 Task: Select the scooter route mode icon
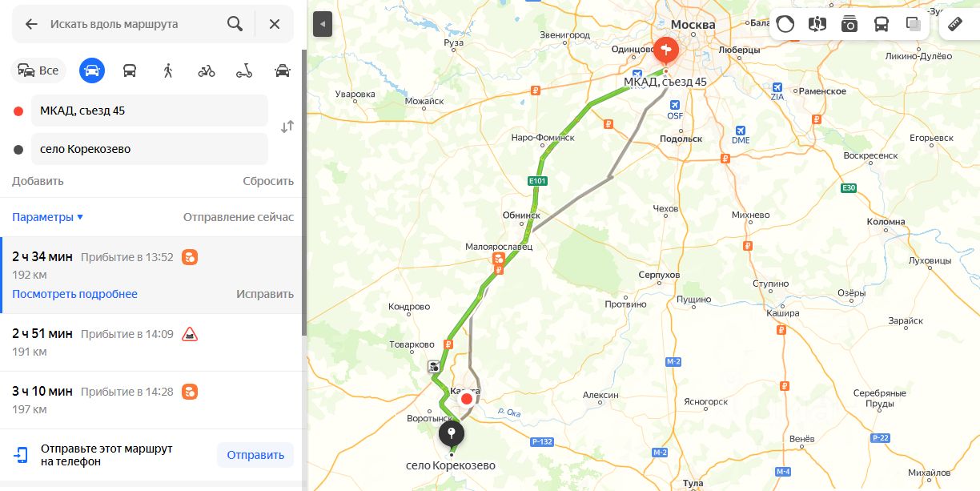pyautogui.click(x=244, y=70)
